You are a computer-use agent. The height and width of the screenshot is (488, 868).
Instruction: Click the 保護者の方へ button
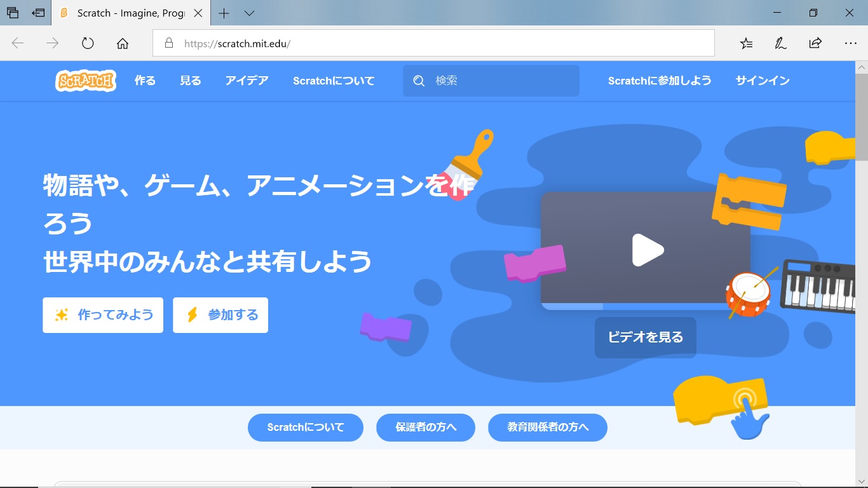426,428
